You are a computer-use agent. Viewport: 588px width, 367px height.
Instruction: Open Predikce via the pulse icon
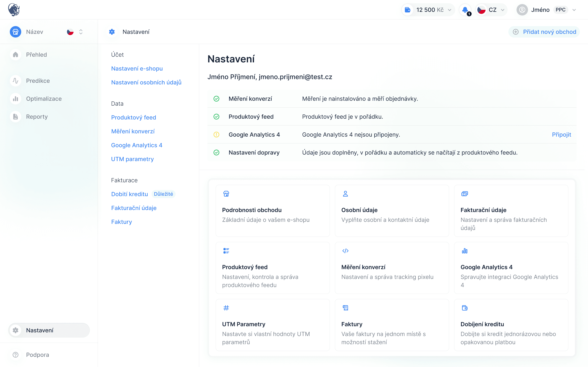[15, 81]
